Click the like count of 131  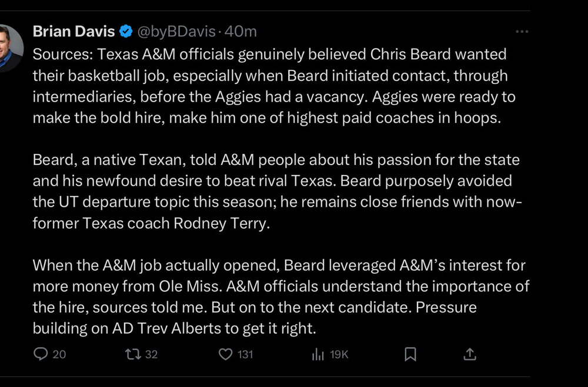tap(244, 354)
